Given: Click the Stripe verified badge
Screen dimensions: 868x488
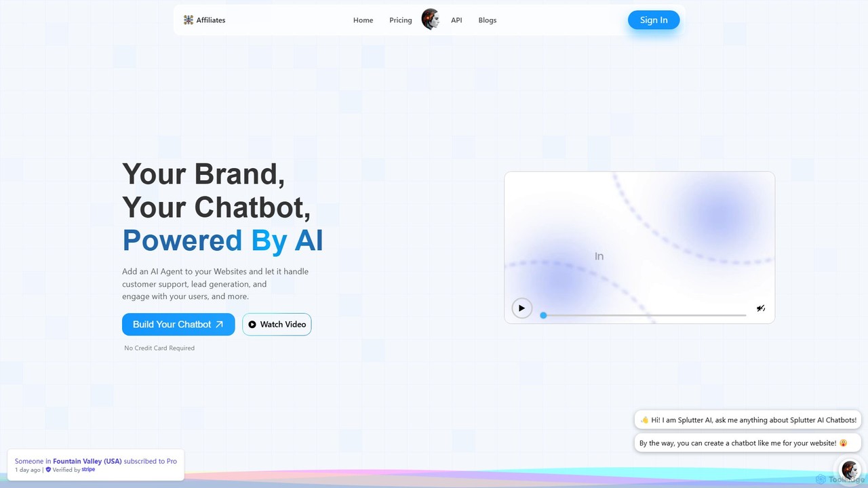Looking at the screenshot, I should point(71,470).
